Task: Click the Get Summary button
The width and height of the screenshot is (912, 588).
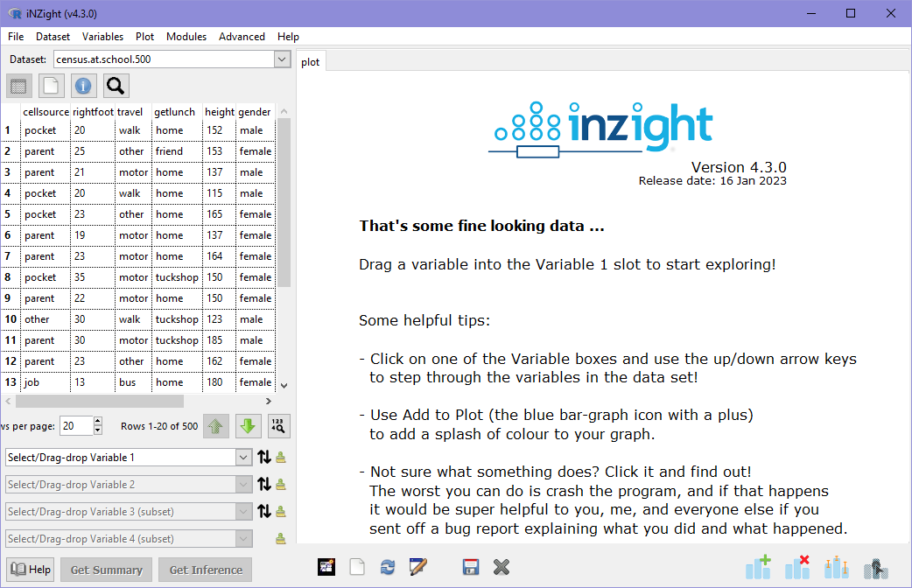Action: [x=105, y=570]
